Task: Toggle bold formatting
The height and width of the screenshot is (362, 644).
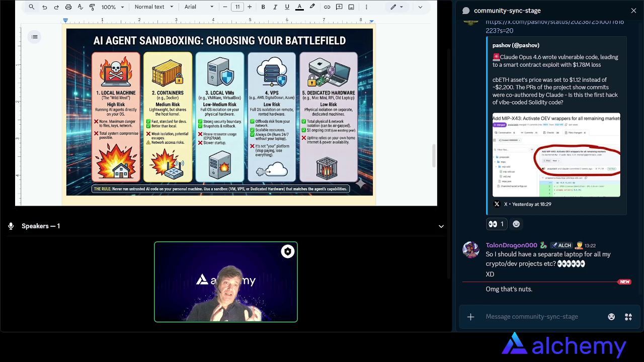Action: pyautogui.click(x=263, y=7)
